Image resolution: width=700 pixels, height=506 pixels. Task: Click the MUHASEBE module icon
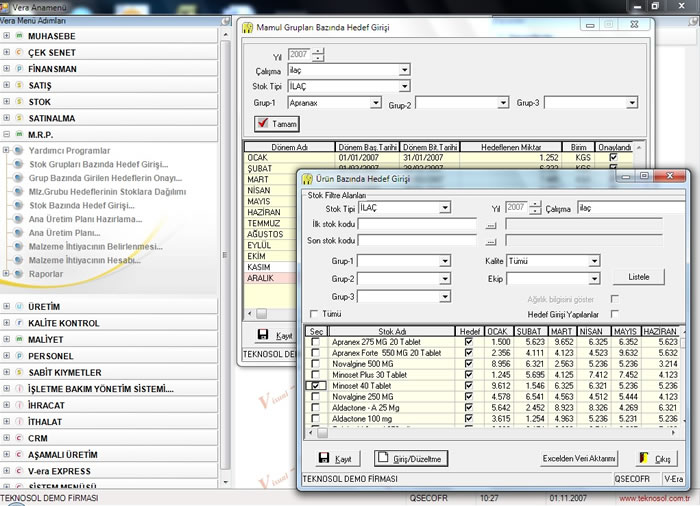coord(19,36)
